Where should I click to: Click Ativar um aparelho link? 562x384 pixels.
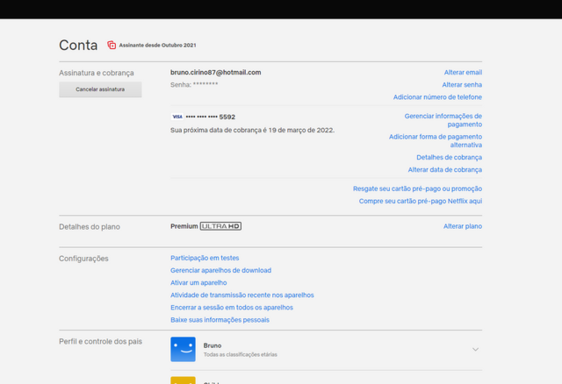(199, 283)
